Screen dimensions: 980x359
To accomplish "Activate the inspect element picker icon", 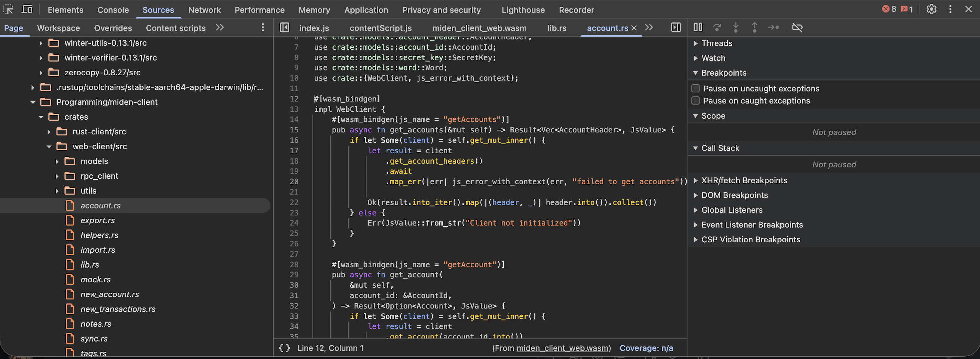I will [x=8, y=9].
